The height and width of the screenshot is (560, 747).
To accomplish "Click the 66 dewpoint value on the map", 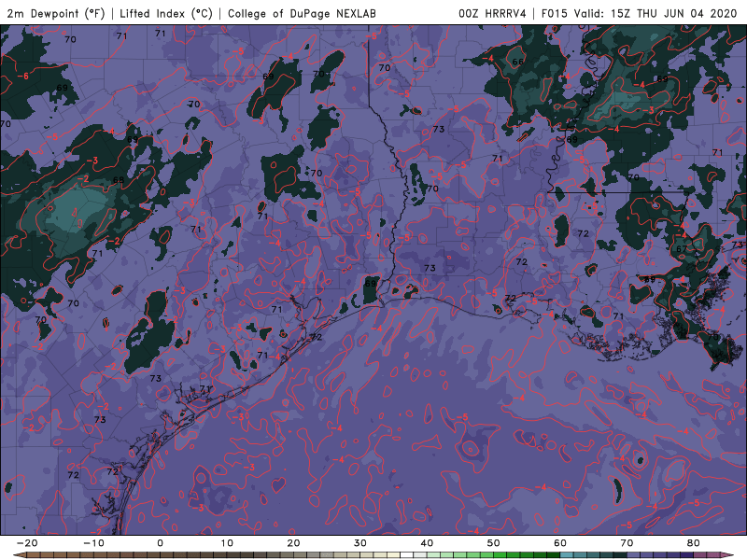I will coord(518,62).
